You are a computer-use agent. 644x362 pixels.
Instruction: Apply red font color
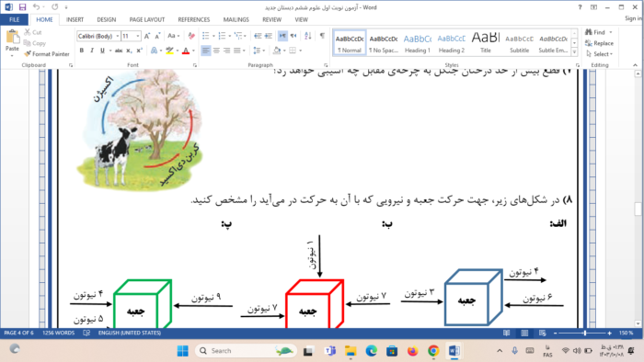point(186,51)
